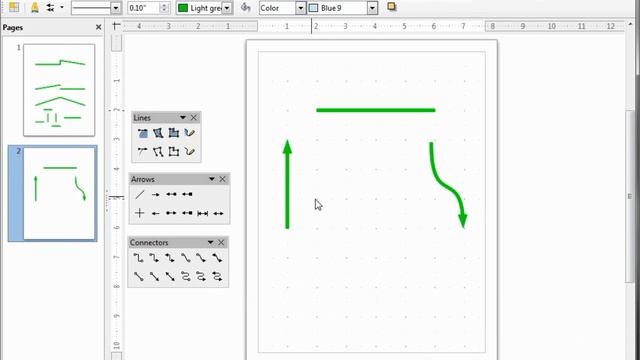Click the Area fill bucket icon
The image size is (640, 360).
(245, 7)
